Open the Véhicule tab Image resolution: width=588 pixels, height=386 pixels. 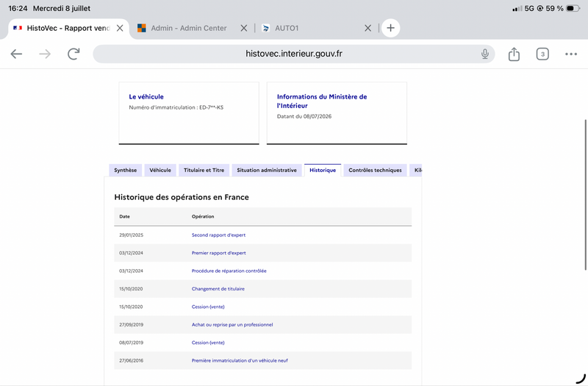click(160, 171)
